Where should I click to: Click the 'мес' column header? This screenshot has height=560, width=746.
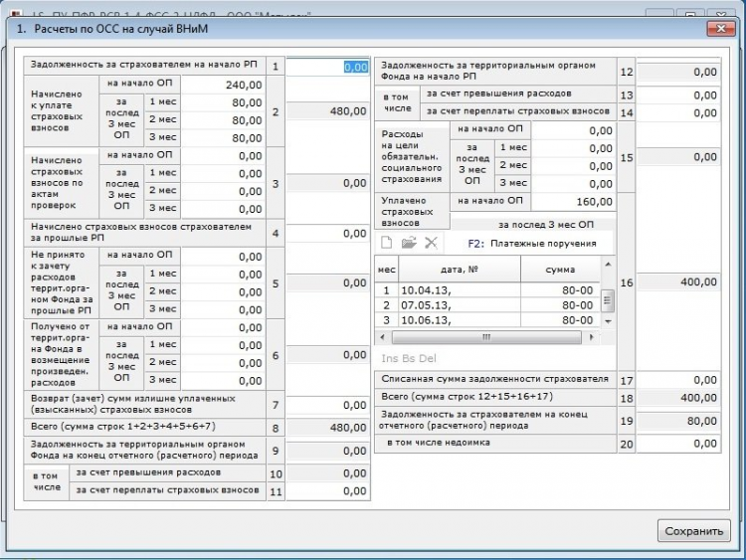coord(386,270)
